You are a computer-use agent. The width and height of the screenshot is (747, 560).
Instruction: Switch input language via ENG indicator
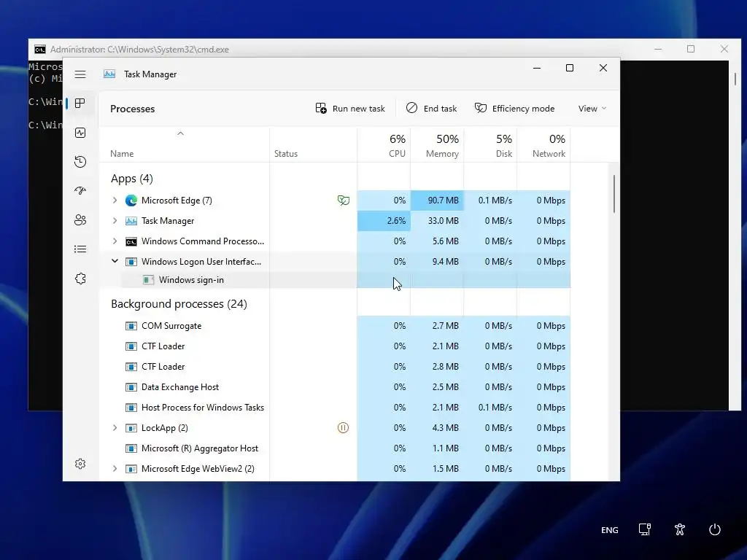pos(609,530)
